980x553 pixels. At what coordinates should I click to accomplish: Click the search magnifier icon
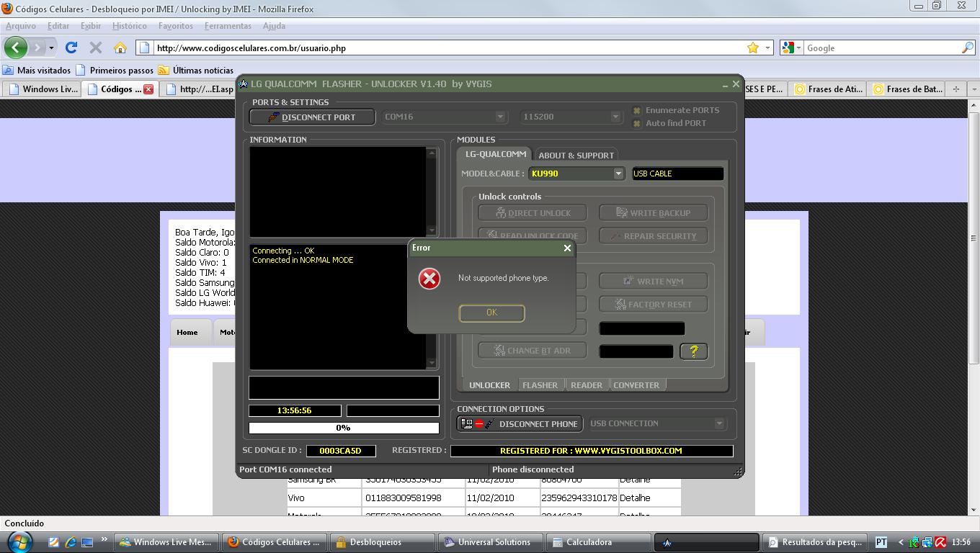pyautogui.click(x=967, y=48)
